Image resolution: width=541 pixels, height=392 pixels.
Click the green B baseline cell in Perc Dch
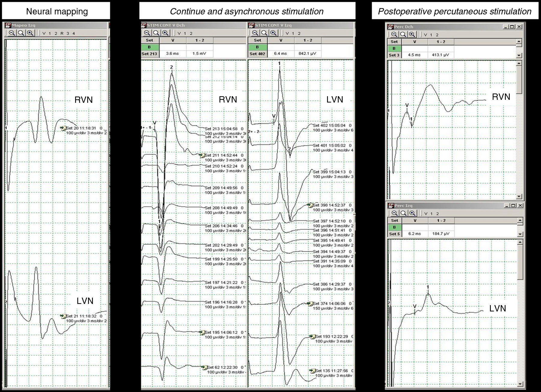pos(394,48)
